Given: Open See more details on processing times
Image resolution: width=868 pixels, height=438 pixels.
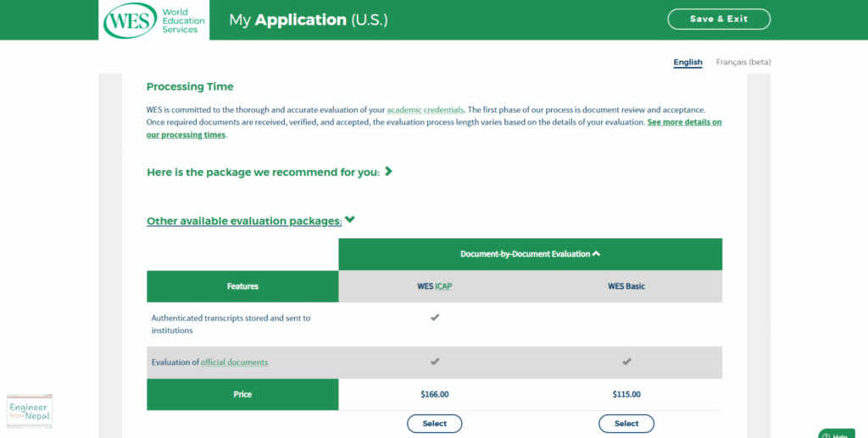Looking at the screenshot, I should pos(434,128).
